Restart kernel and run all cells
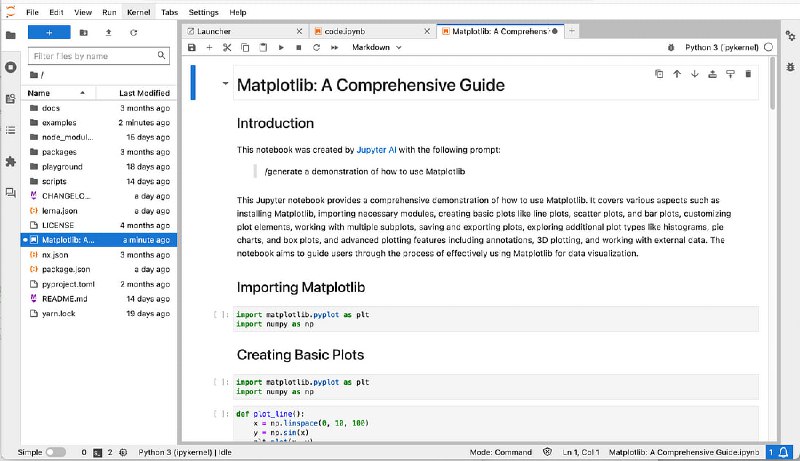 [334, 47]
